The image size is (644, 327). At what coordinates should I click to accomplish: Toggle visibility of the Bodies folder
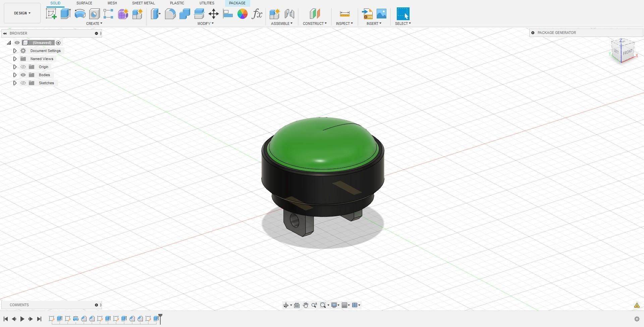23,75
